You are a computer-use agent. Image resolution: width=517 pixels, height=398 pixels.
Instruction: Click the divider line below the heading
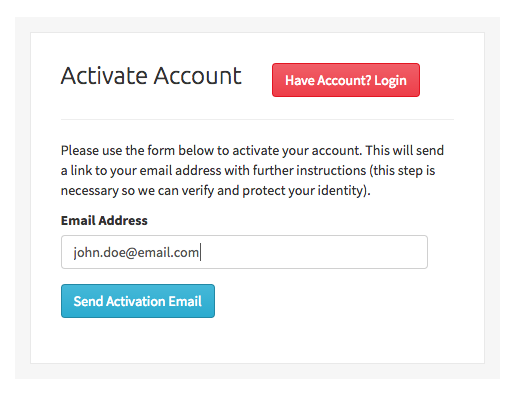257,119
